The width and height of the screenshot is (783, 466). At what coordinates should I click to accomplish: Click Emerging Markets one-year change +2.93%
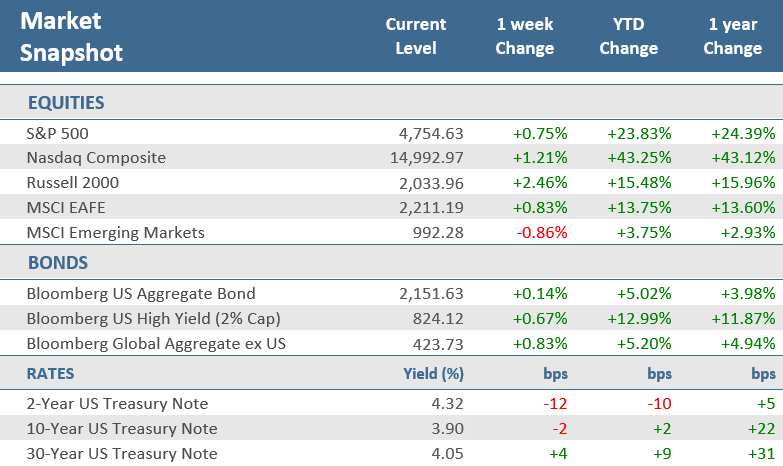pos(748,233)
